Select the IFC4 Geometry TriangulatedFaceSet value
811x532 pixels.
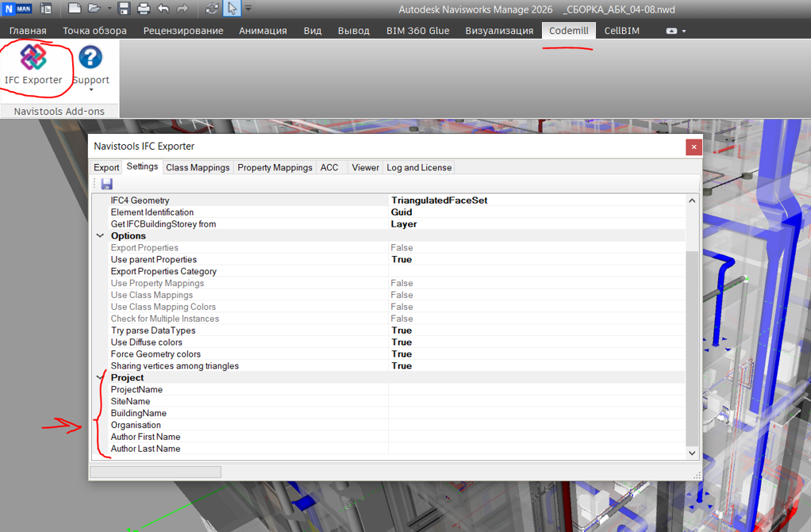pyautogui.click(x=537, y=200)
